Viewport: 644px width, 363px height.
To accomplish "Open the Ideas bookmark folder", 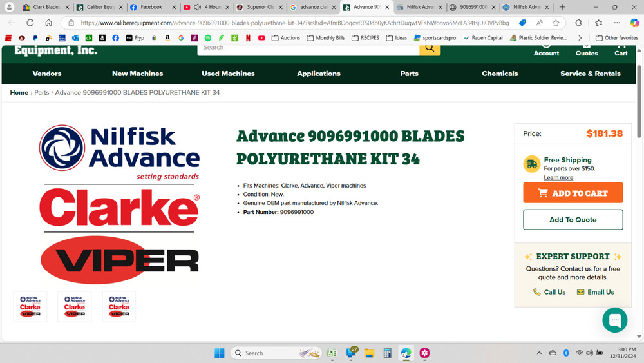I will [x=396, y=38].
